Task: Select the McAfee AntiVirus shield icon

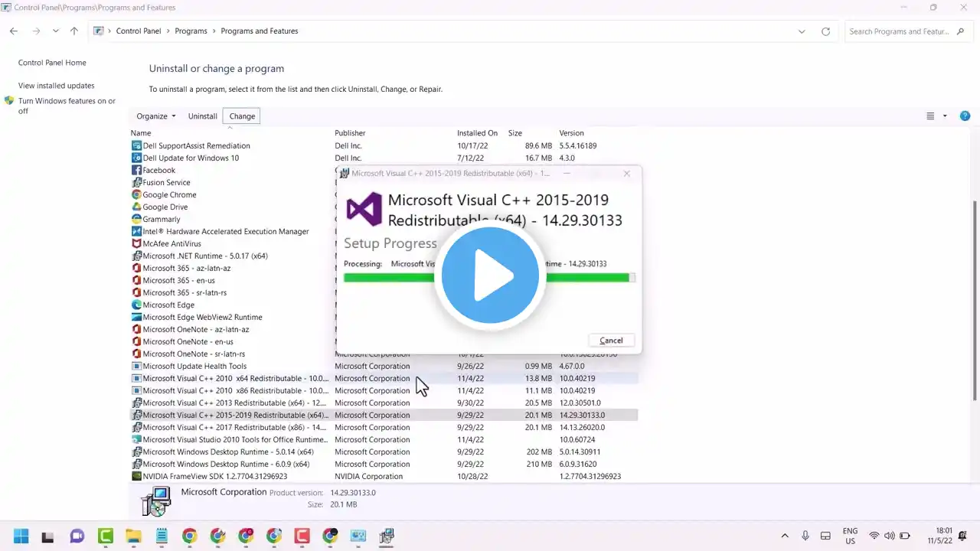Action: pyautogui.click(x=137, y=243)
